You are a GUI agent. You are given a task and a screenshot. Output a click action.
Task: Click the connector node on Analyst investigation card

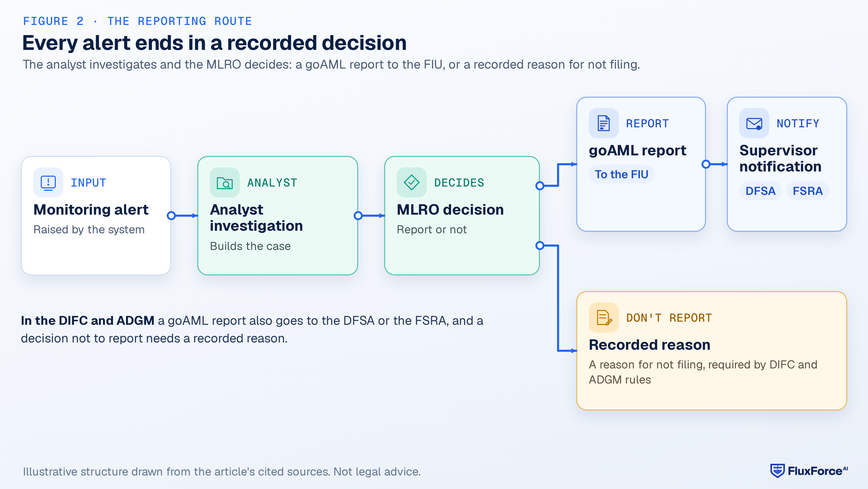coord(358,215)
